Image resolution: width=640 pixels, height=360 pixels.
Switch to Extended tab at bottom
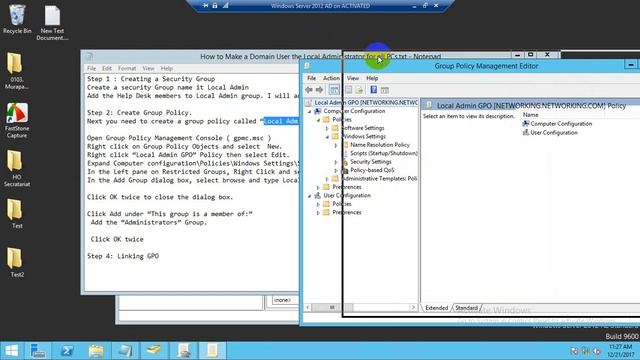[x=436, y=308]
